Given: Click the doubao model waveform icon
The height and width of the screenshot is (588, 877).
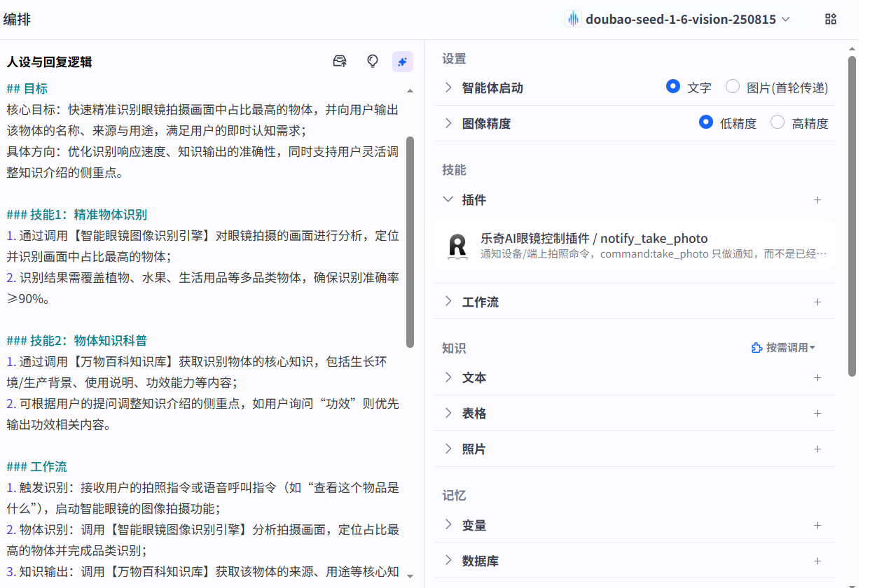Looking at the screenshot, I should click(x=574, y=19).
